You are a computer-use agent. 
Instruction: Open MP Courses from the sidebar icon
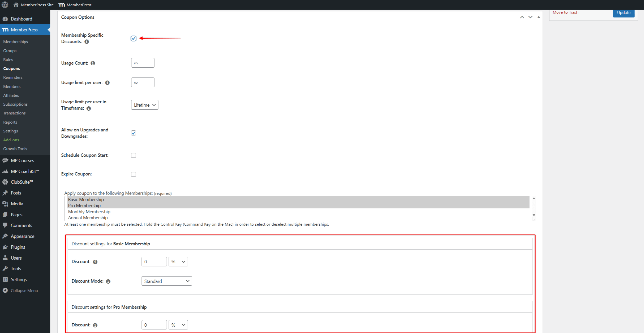(x=5, y=160)
